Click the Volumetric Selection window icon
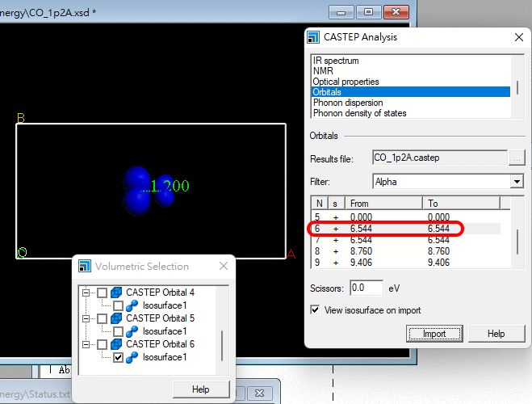 (85, 266)
